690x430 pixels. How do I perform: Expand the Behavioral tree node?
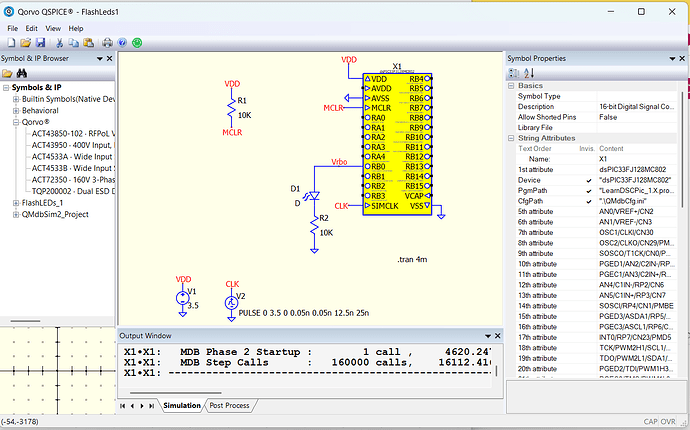[x=16, y=110]
